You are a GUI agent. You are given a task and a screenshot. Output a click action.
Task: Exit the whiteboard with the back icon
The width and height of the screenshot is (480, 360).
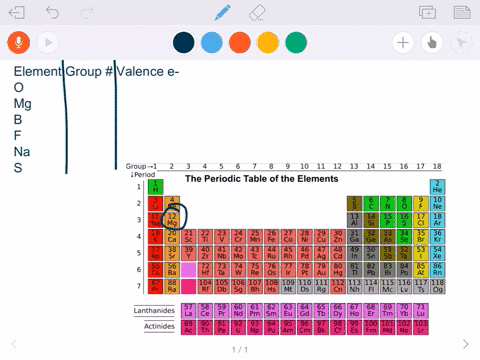pyautogui.click(x=17, y=13)
